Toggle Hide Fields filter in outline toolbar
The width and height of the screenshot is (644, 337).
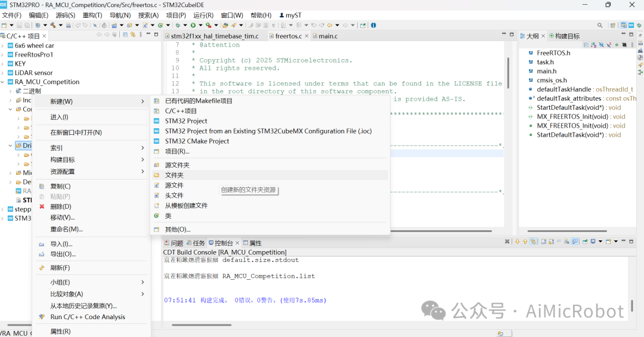(601, 45)
